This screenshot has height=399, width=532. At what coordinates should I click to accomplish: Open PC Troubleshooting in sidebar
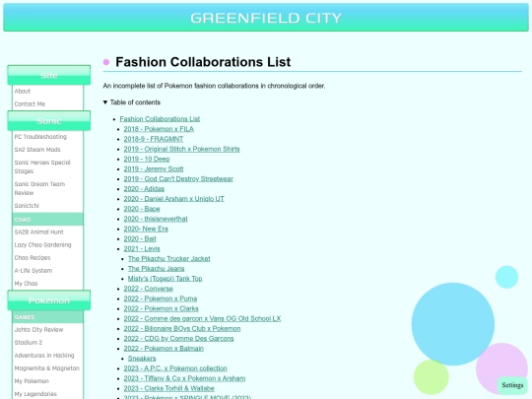pos(40,137)
